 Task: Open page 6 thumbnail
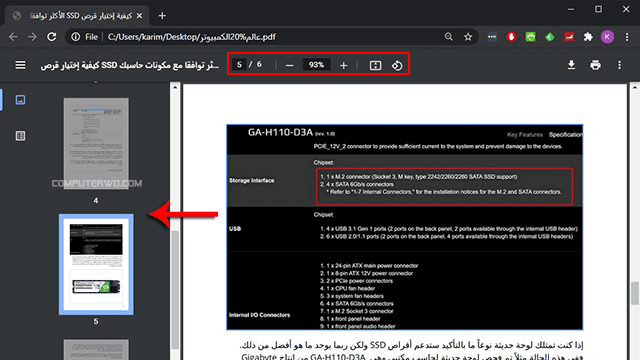[x=96, y=349]
